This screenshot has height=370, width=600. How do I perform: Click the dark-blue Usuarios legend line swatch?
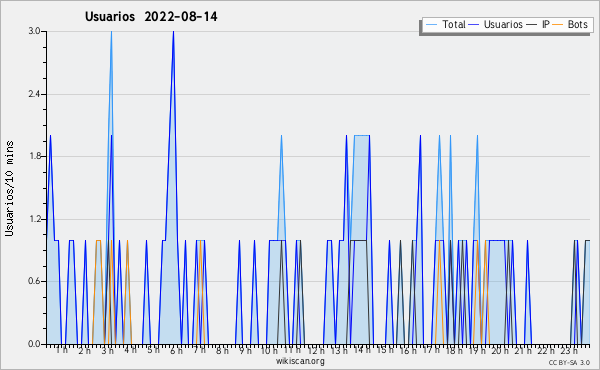coord(474,25)
